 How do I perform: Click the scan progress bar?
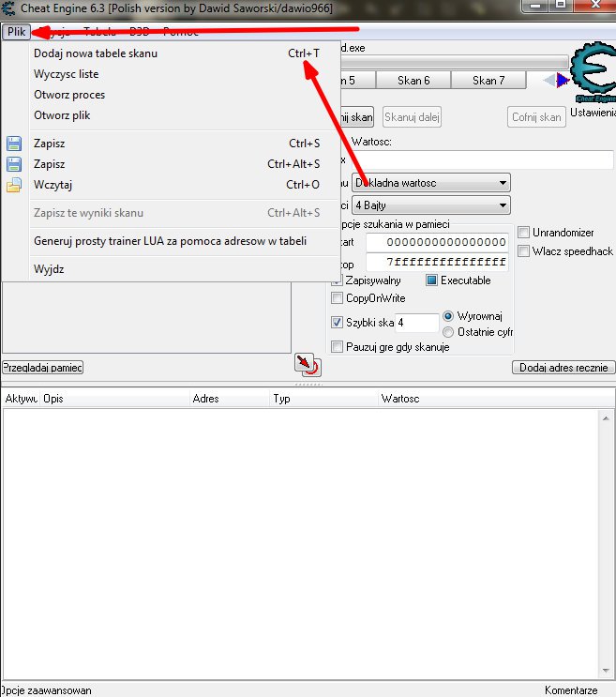point(455,61)
